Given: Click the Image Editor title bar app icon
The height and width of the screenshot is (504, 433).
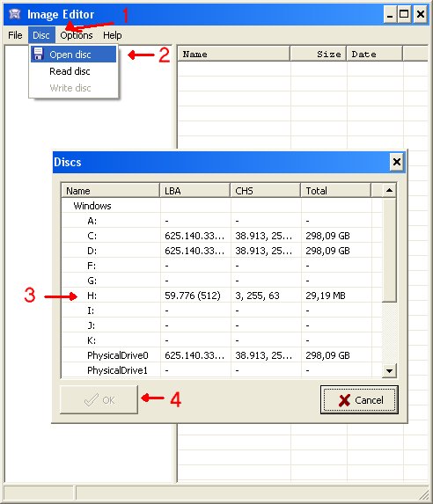Looking at the screenshot, I should [x=14, y=14].
